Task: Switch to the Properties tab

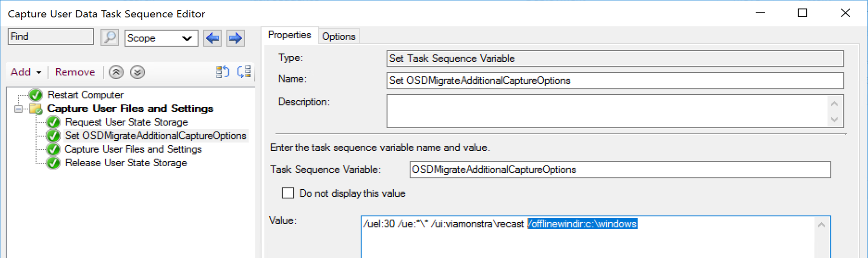Action: click(x=289, y=35)
